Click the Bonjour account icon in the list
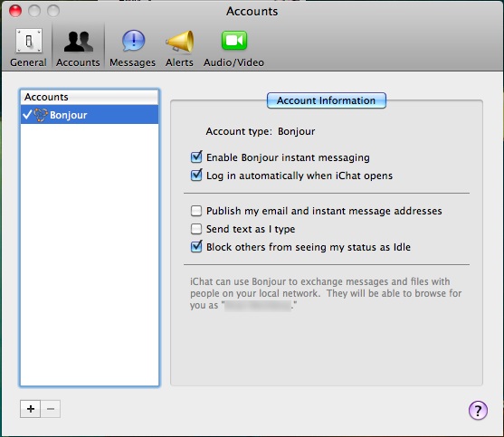 pos(41,115)
